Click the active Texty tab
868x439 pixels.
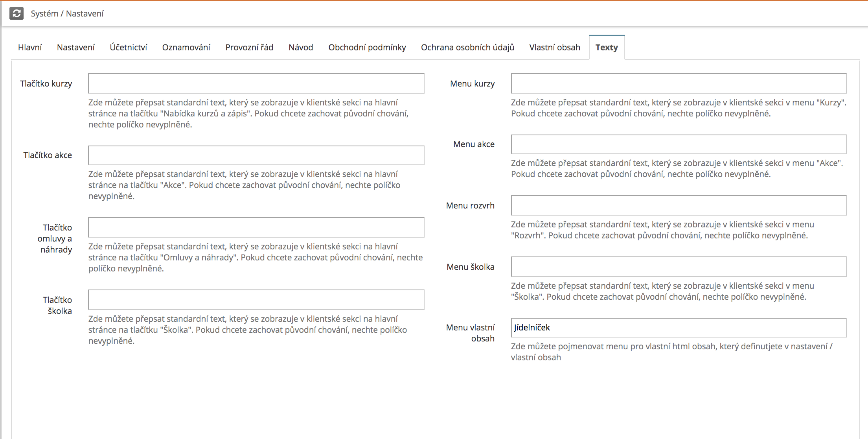click(607, 48)
